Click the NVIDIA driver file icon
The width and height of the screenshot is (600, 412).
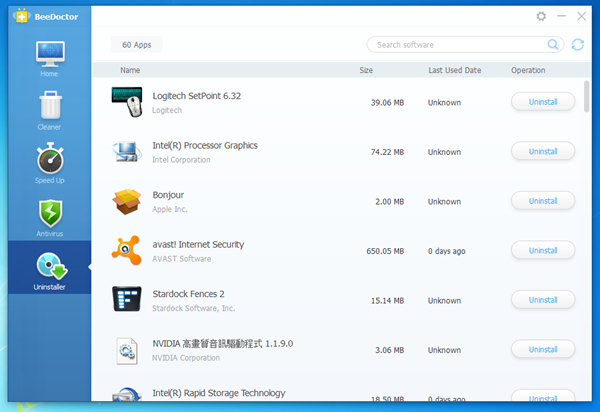pyautogui.click(x=127, y=350)
